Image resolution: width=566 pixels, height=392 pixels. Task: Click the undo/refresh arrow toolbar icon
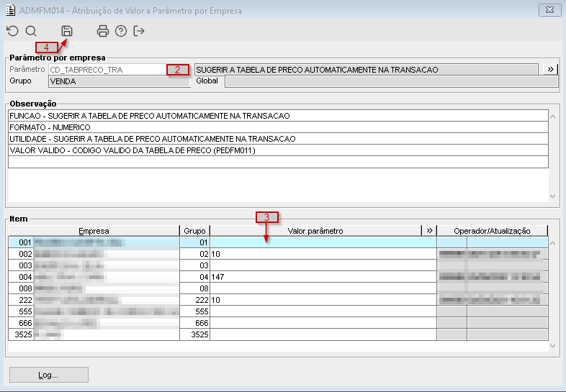click(x=12, y=31)
